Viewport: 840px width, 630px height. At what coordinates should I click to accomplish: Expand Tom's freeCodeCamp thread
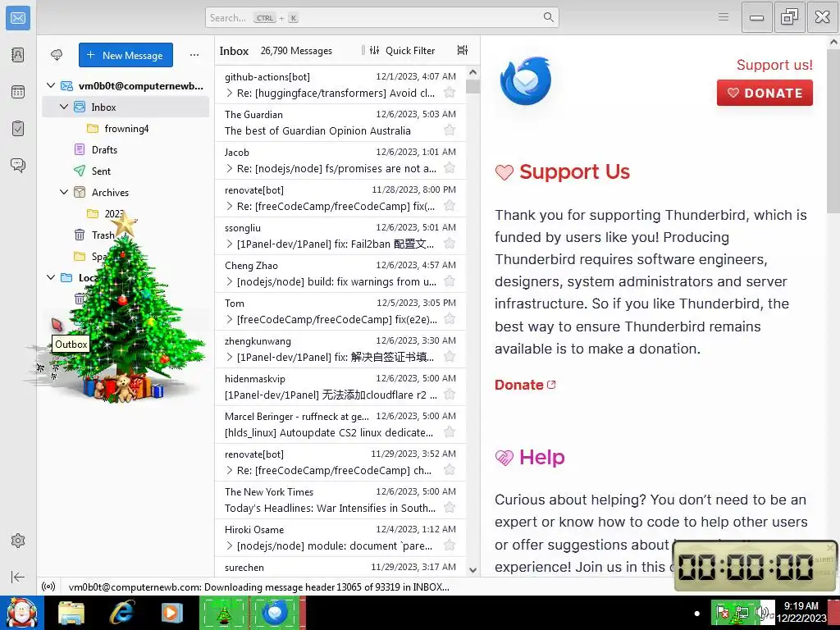point(230,319)
